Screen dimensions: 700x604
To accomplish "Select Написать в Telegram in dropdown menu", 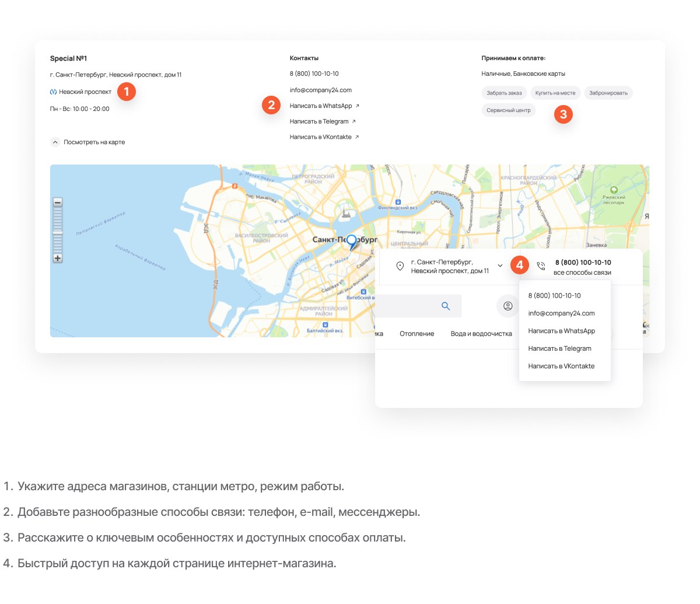I will click(559, 348).
